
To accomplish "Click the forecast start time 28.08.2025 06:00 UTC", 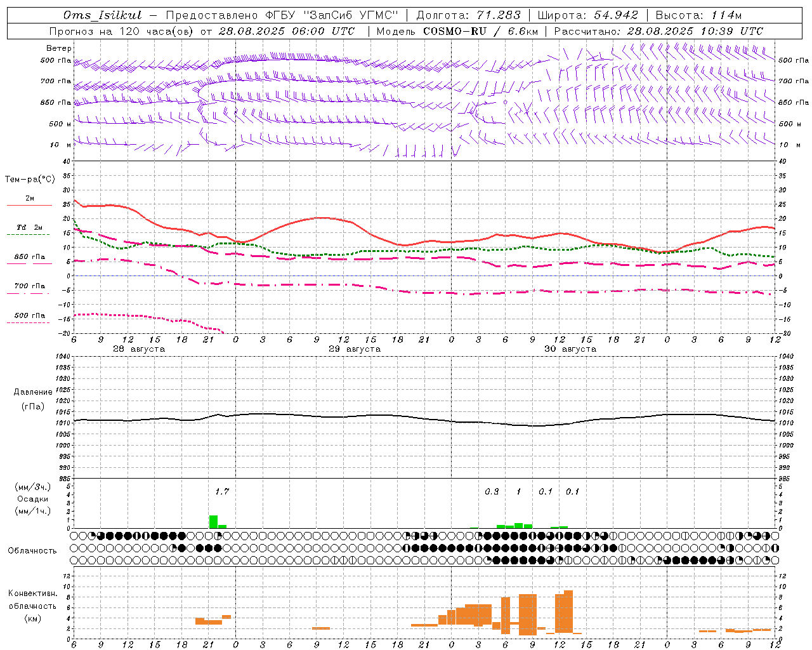I will click(x=286, y=31).
